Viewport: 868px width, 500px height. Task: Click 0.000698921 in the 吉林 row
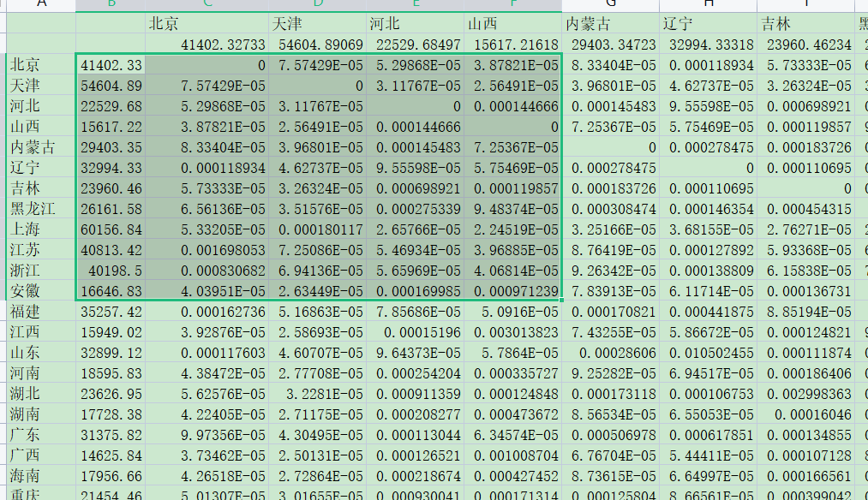click(416, 188)
